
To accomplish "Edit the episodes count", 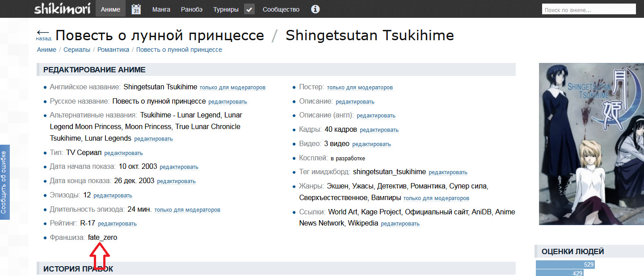I will (113, 196).
